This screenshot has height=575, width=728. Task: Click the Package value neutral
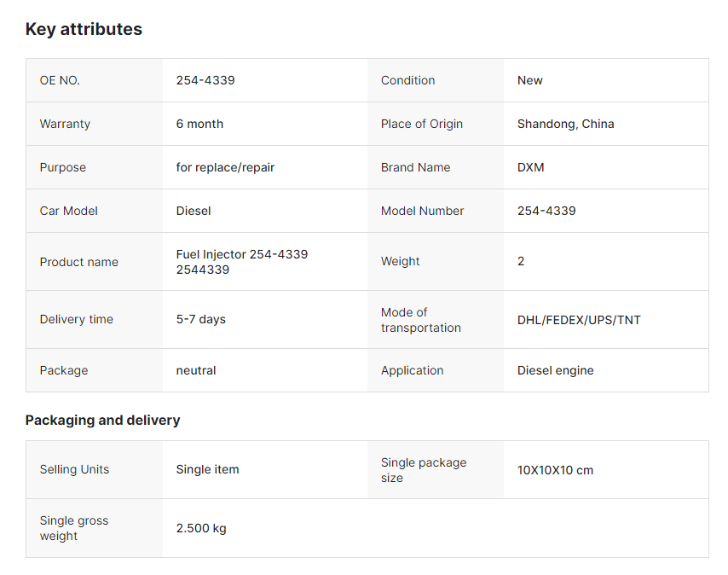[196, 370]
